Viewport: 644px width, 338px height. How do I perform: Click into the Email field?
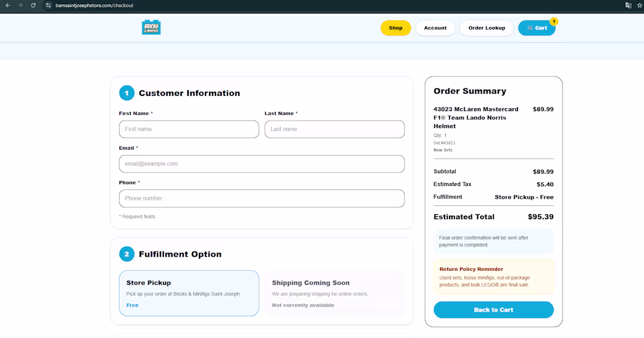262,164
